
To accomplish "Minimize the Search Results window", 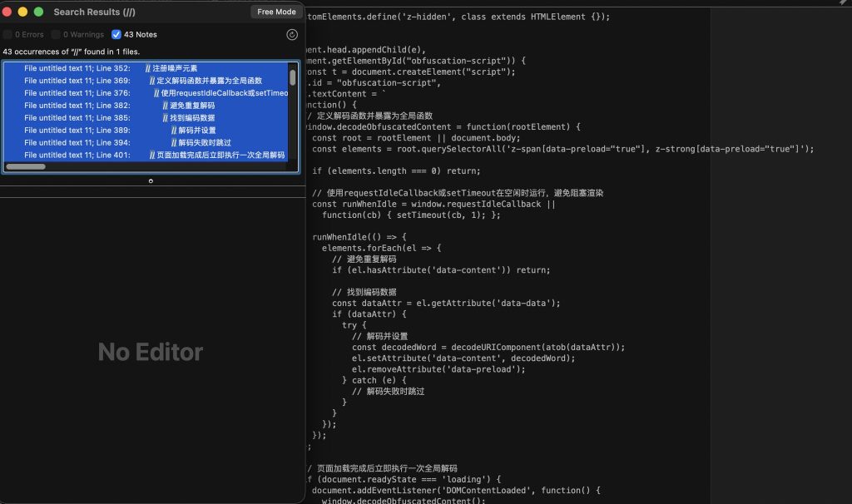I will pyautogui.click(x=22, y=12).
